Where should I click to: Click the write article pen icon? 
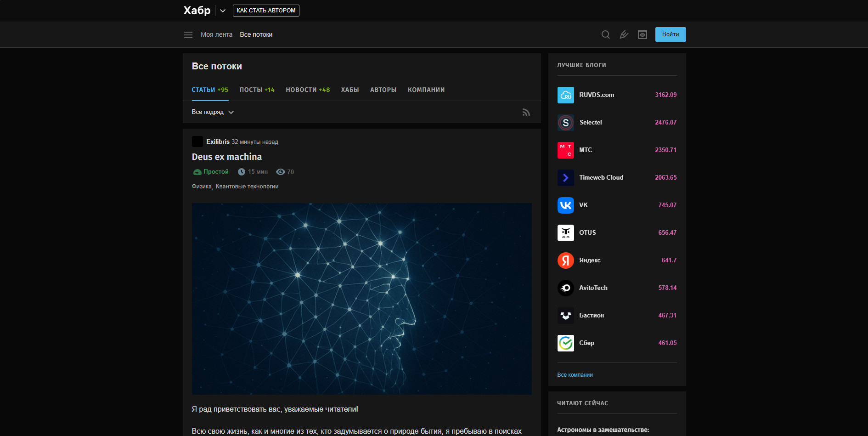click(624, 34)
